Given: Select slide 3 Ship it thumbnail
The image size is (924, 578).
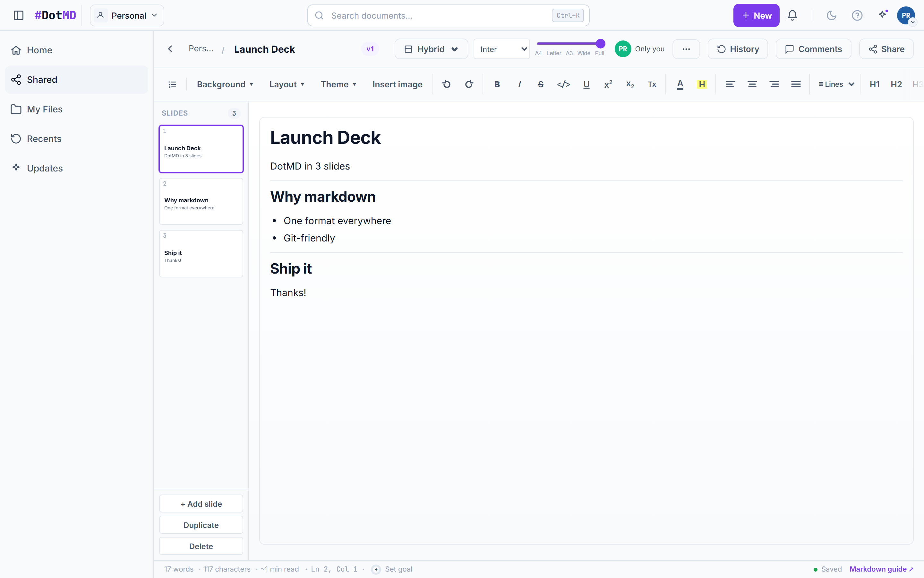Looking at the screenshot, I should (201, 253).
